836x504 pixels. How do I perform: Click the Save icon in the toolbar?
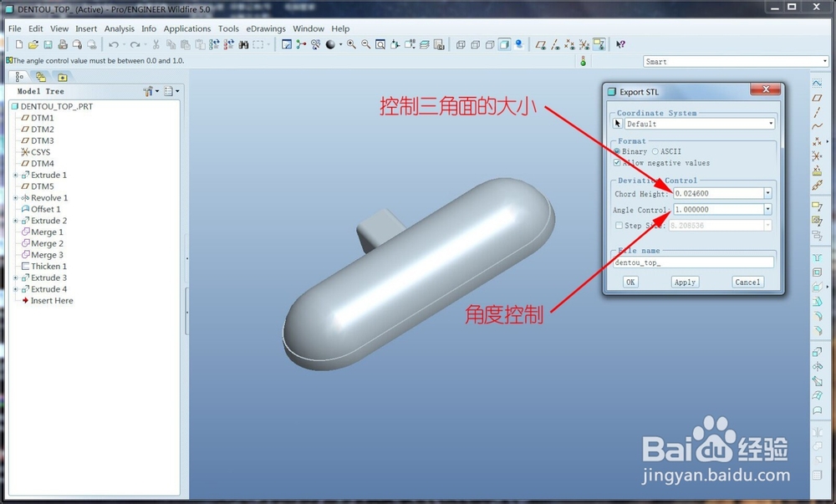(x=47, y=43)
